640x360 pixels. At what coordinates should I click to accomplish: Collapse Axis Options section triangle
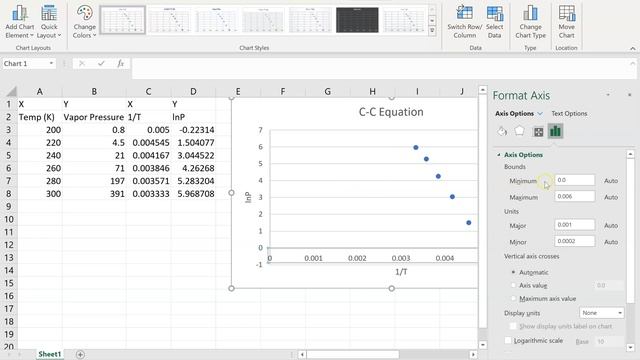point(498,155)
